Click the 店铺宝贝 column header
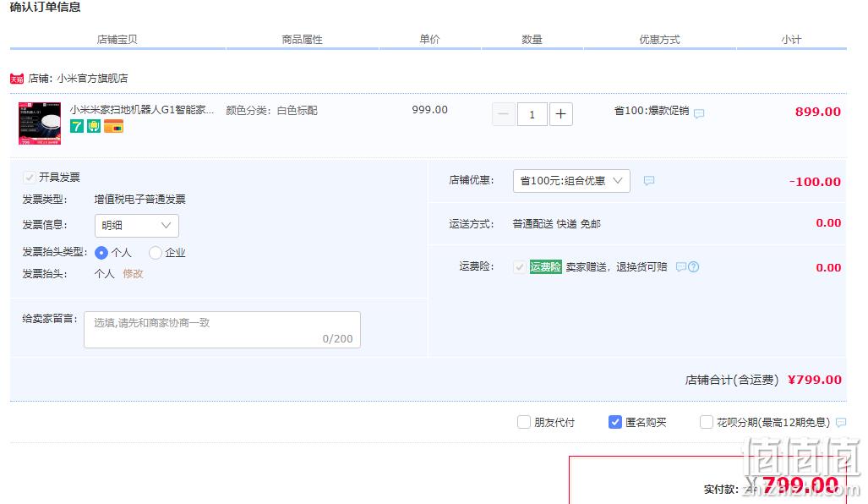The height and width of the screenshot is (504, 868). 117,40
